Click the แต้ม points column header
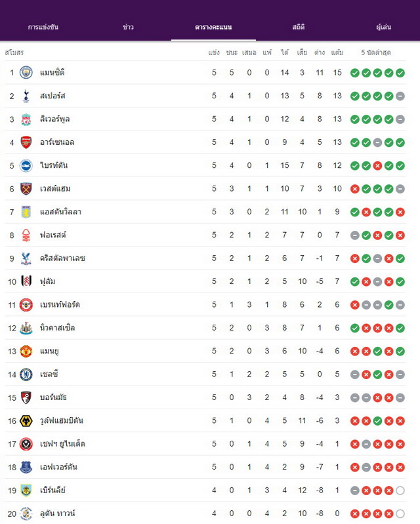The image size is (420, 524). pos(337,52)
